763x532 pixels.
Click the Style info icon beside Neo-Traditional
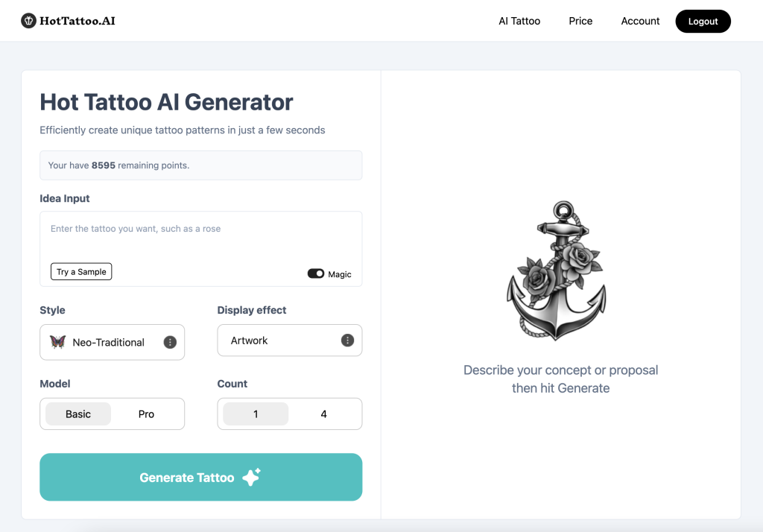click(x=170, y=342)
